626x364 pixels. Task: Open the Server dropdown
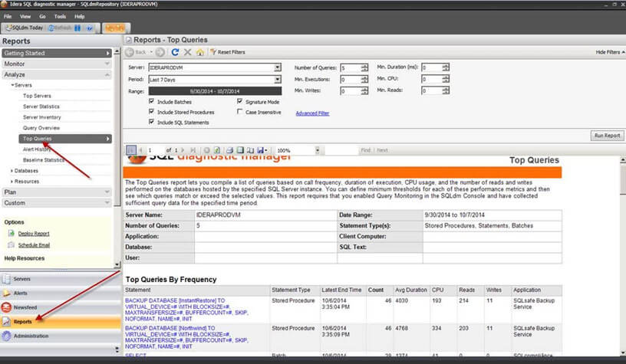278,67
